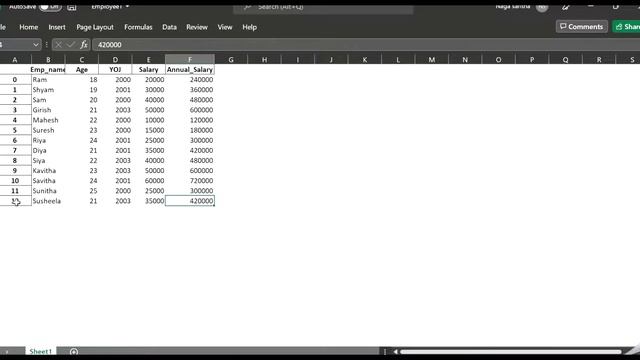Expand the Name Box dropdown arrow
The width and height of the screenshot is (640, 360).
(x=36, y=44)
